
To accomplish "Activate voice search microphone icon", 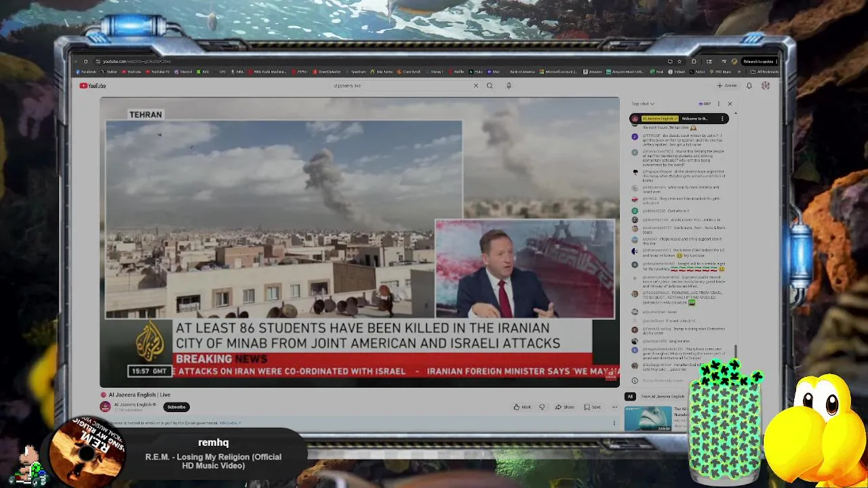I will (x=509, y=85).
